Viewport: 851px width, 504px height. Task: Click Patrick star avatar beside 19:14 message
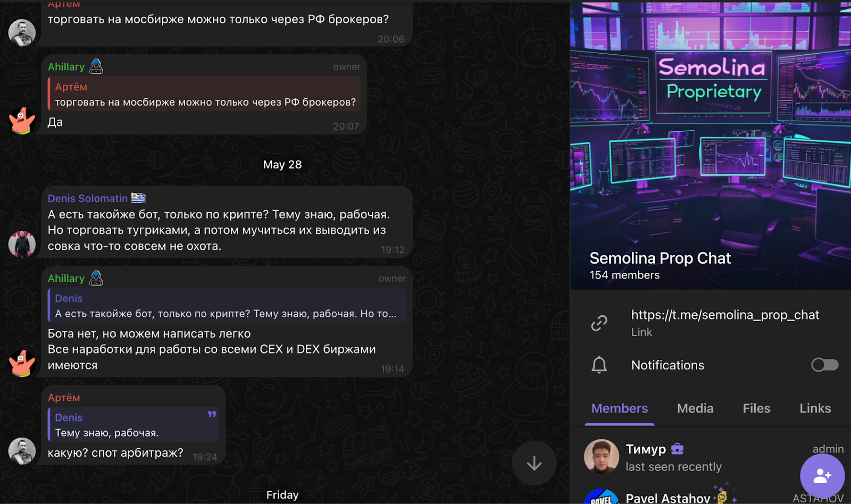pos(22,363)
